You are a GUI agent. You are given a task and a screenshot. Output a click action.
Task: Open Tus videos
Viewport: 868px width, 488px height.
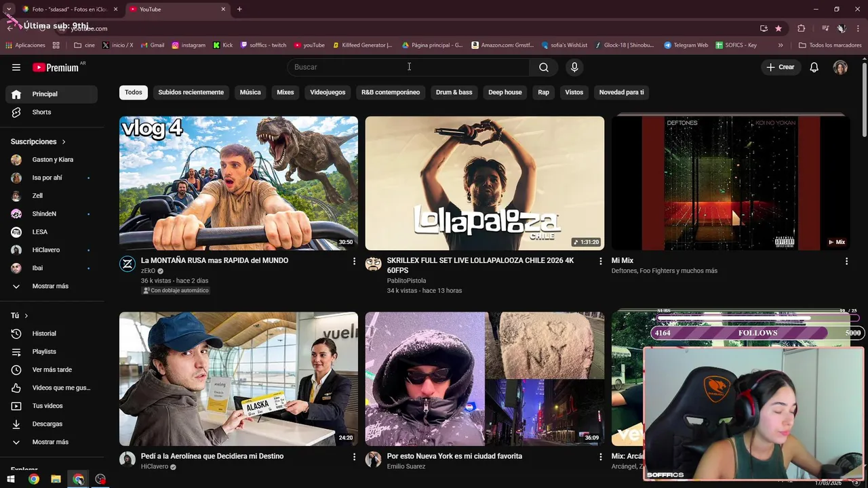52,406
